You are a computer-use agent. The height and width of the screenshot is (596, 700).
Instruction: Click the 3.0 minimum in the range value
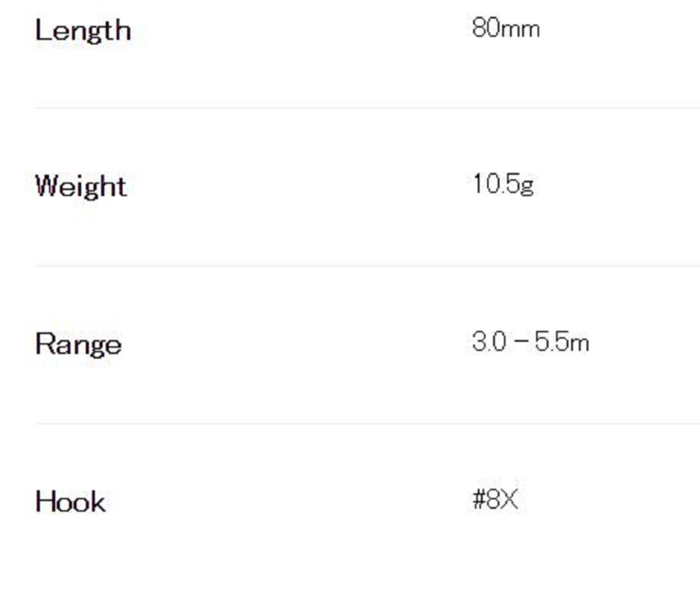[x=489, y=342]
